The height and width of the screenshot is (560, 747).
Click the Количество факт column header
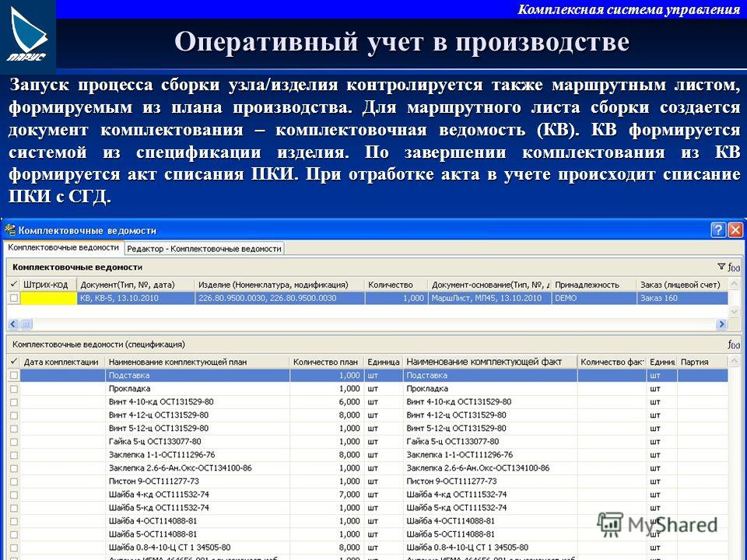(x=612, y=362)
